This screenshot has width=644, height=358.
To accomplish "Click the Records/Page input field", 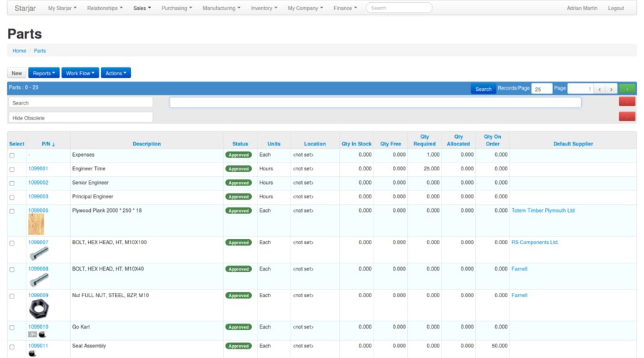I will (x=542, y=89).
